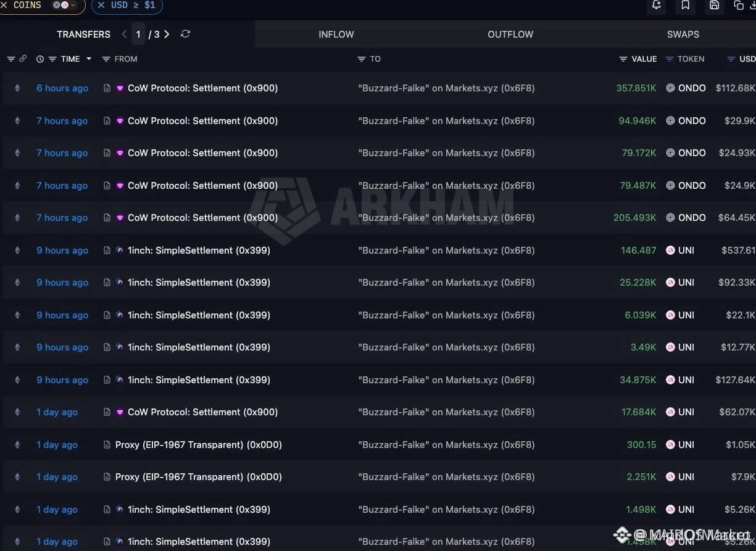
Task: Create an alert with the bell icon
Action: [656, 5]
